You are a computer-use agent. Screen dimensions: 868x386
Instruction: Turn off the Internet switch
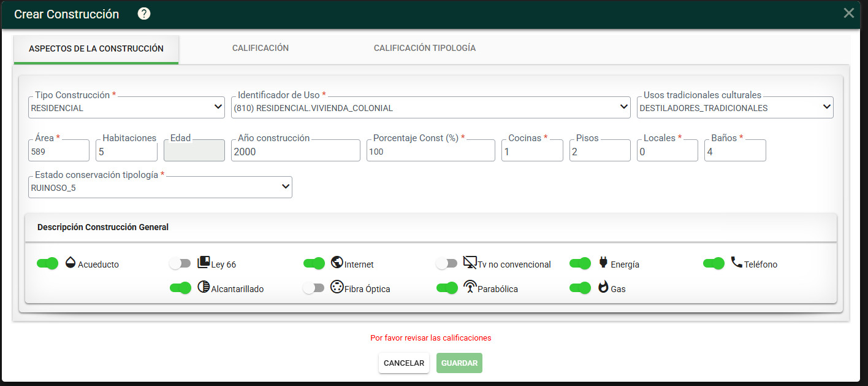[314, 263]
